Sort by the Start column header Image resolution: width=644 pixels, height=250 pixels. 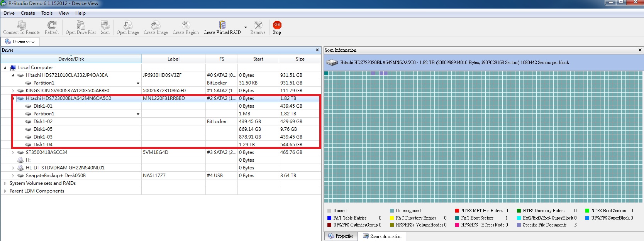pyautogui.click(x=258, y=59)
